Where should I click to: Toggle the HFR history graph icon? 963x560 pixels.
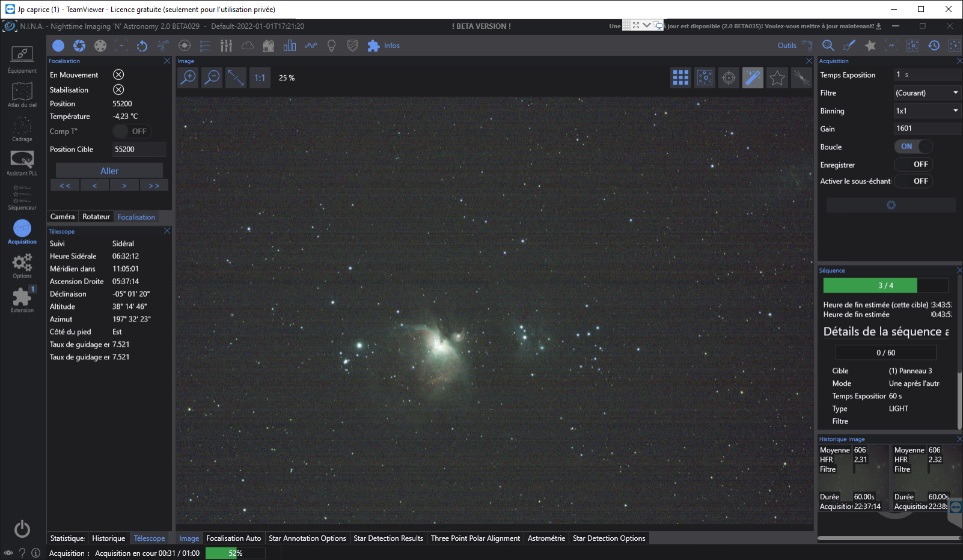[x=311, y=46]
